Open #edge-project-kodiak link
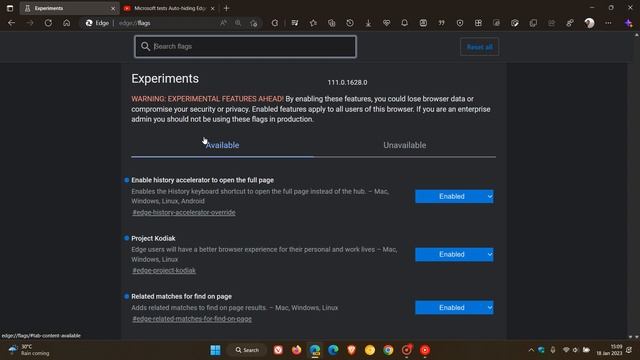Screen dimensions: 640x360 pyautogui.click(x=164, y=270)
